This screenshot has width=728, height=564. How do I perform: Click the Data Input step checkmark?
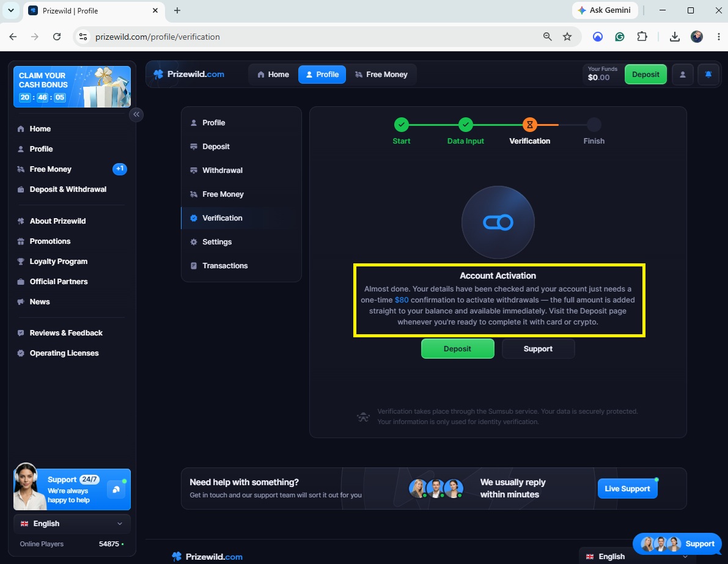click(465, 125)
